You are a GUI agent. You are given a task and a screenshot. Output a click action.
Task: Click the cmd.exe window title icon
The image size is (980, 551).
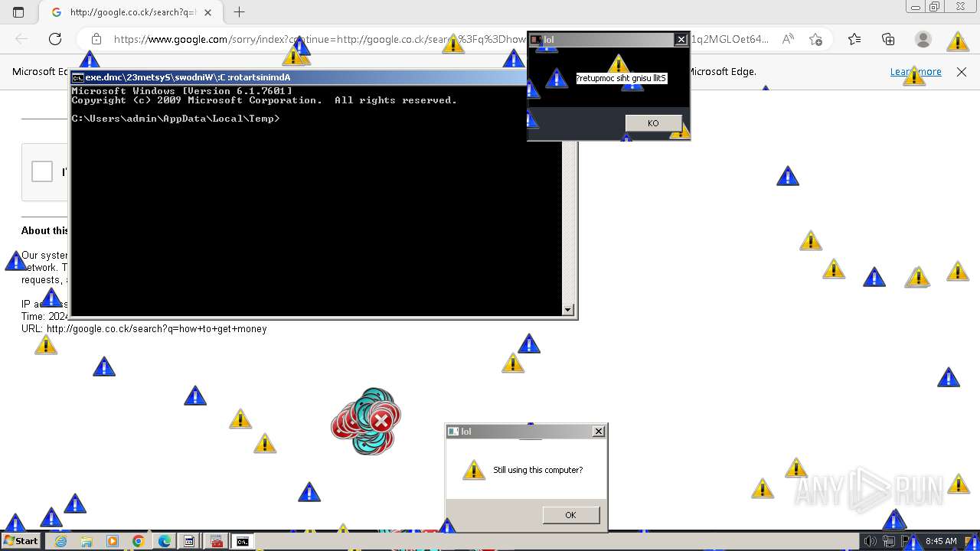coord(77,77)
